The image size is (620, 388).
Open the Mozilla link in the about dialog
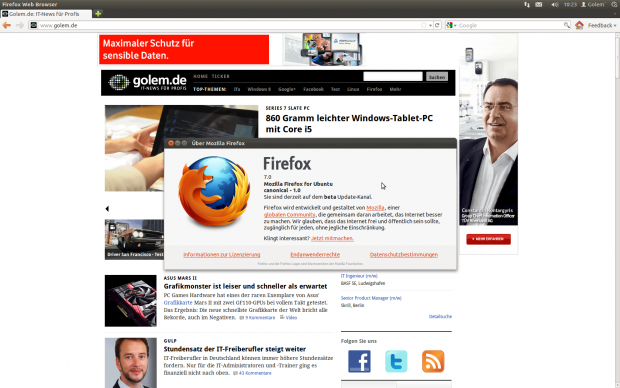[375, 208]
